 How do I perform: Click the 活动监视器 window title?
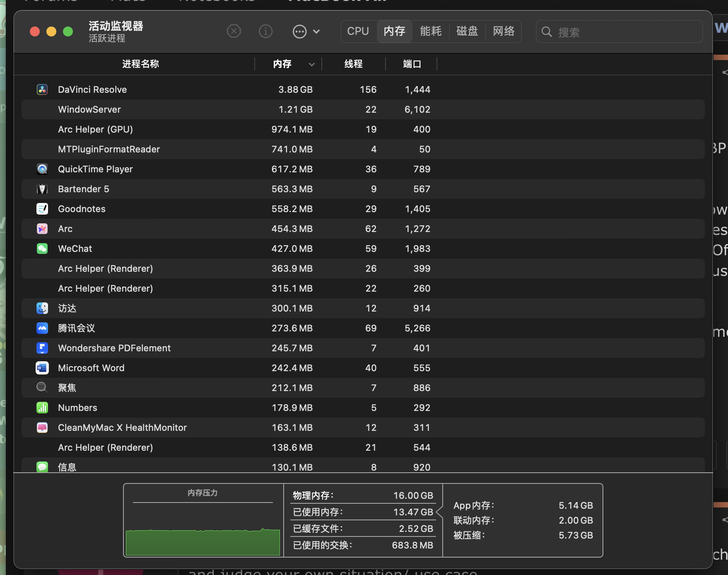point(116,26)
